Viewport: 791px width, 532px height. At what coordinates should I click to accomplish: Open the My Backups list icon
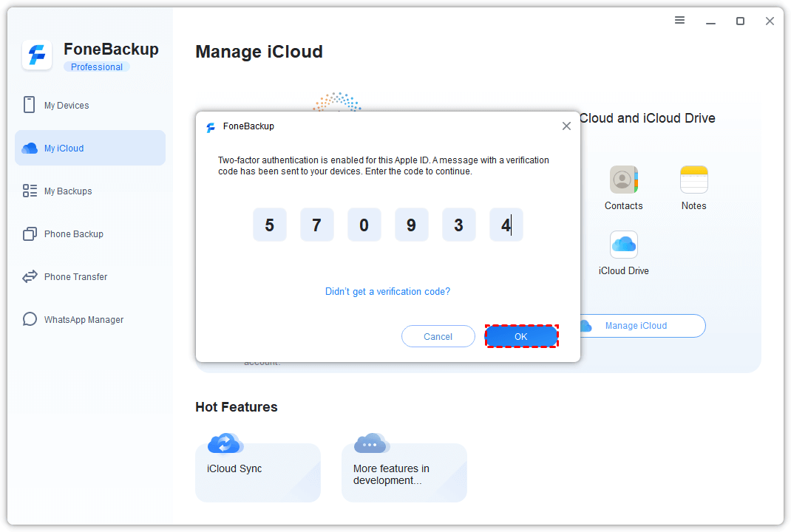(30, 191)
